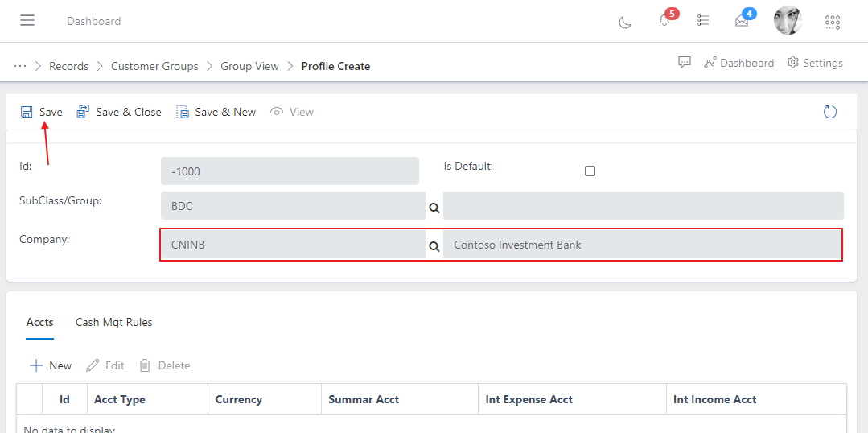Sort by Id column header
This screenshot has height=433, width=868.
point(65,399)
